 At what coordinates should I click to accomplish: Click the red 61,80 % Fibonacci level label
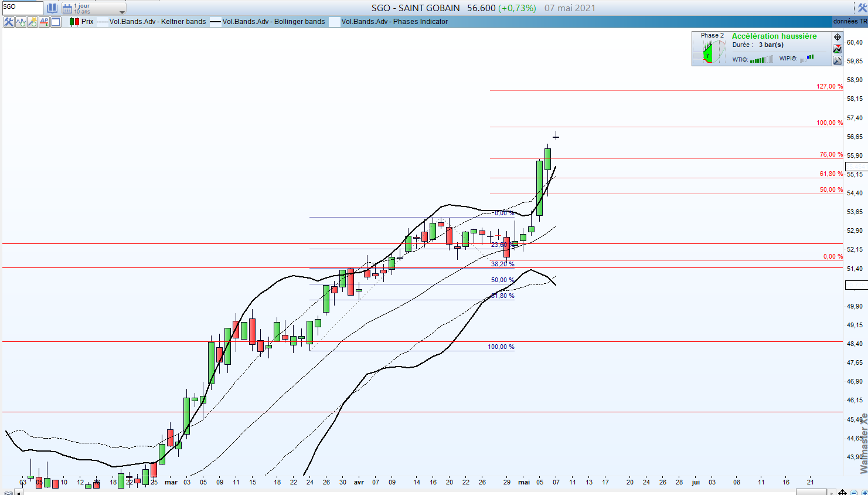(831, 174)
